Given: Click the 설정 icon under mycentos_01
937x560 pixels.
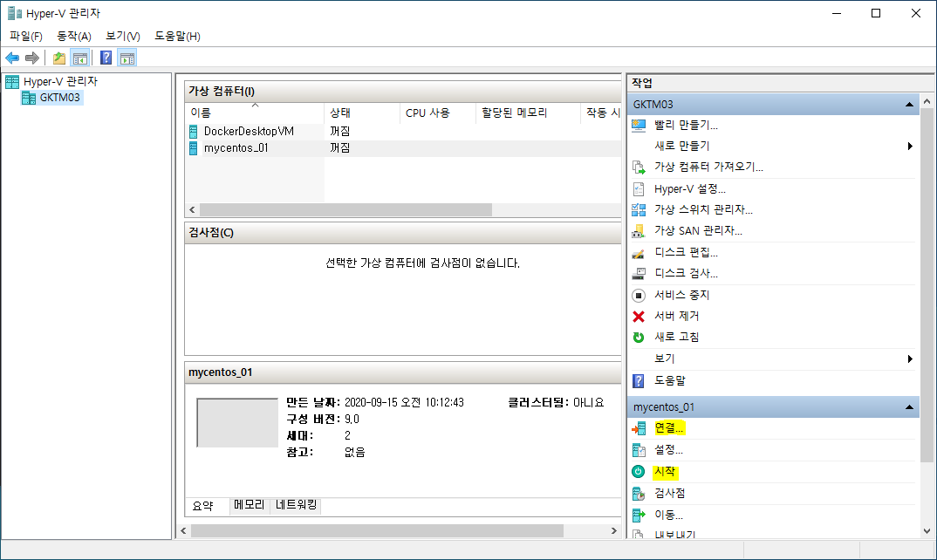Looking at the screenshot, I should 639,450.
